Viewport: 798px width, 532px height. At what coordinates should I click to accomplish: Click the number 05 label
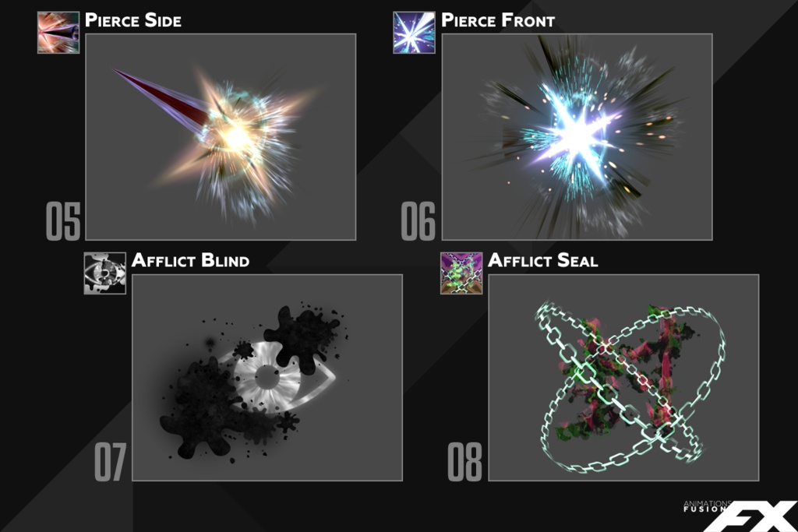pyautogui.click(x=63, y=221)
